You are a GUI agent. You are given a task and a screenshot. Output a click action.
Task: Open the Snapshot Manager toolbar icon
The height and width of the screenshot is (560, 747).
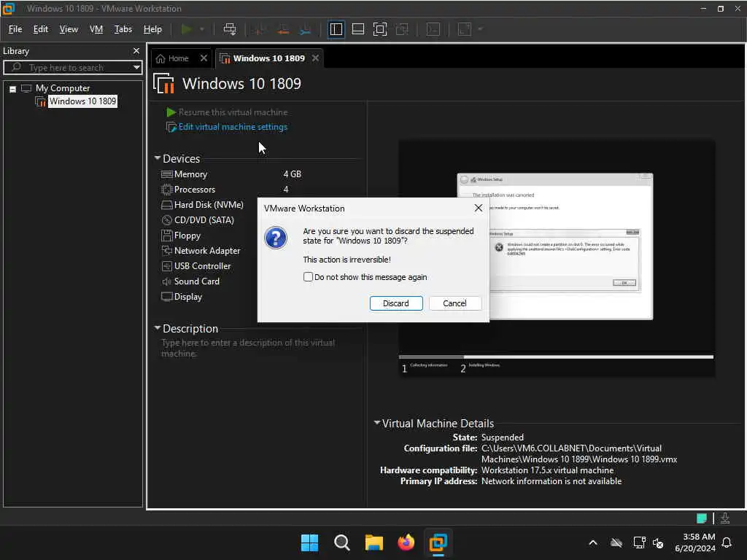tap(305, 29)
